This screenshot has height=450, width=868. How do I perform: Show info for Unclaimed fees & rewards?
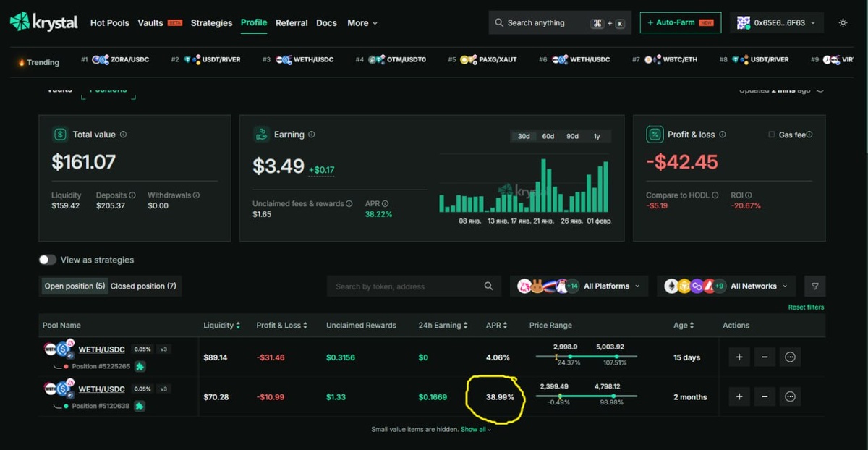point(349,204)
